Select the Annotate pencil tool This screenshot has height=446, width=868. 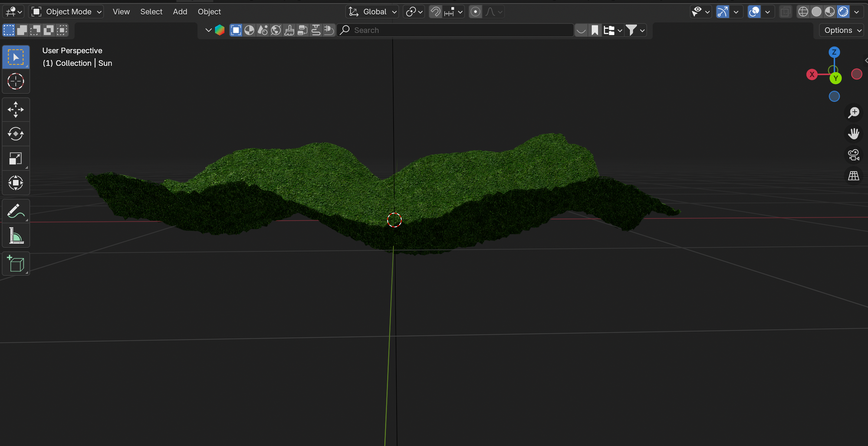[16, 211]
